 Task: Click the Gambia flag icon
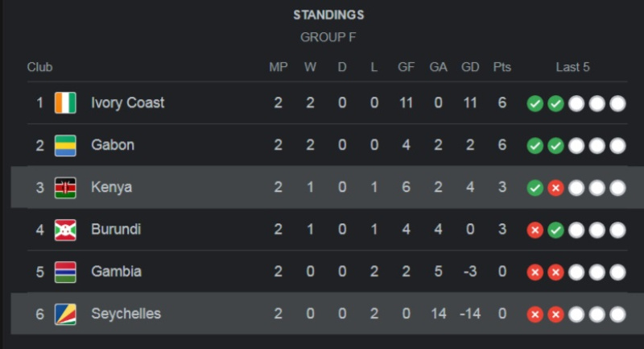pos(65,272)
